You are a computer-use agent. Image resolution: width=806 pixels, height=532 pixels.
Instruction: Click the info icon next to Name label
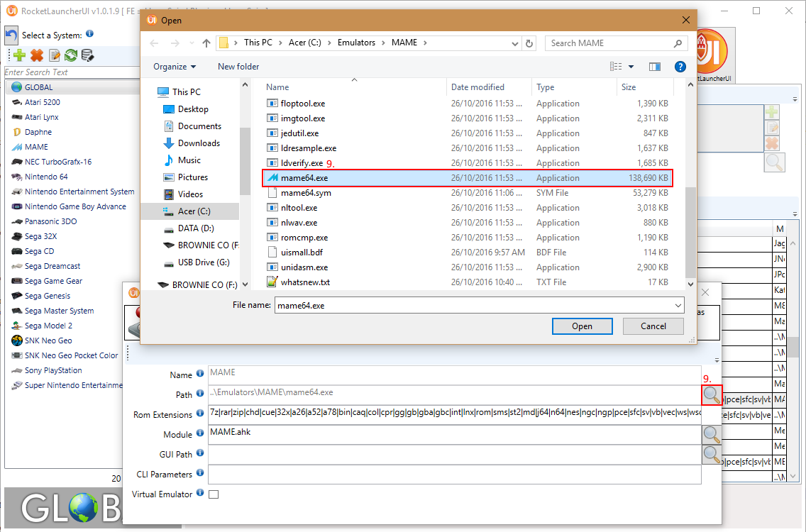point(200,374)
